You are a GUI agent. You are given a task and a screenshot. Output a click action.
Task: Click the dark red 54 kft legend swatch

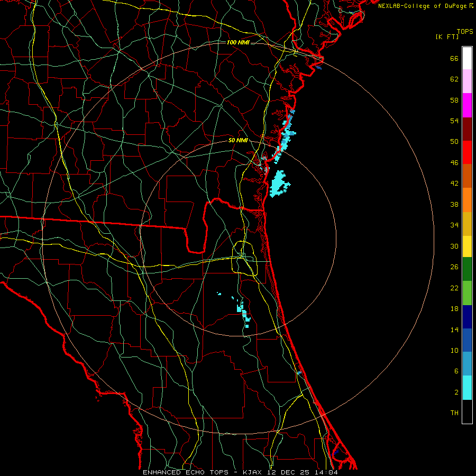(467, 129)
